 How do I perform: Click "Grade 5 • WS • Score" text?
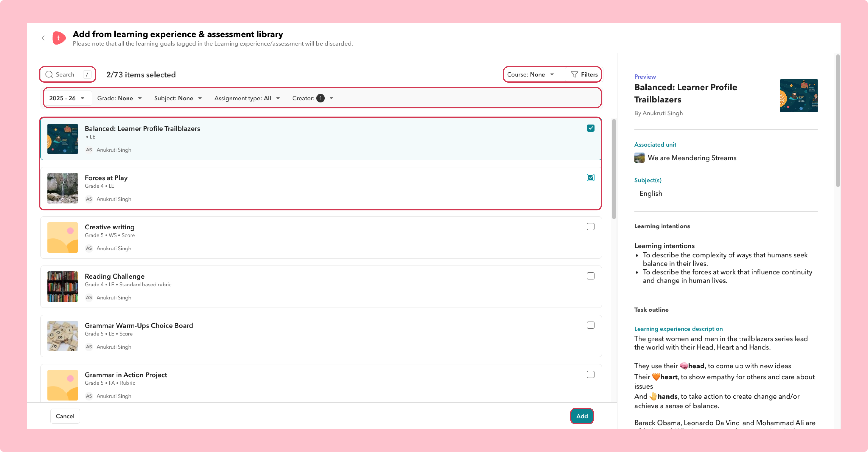(x=110, y=235)
